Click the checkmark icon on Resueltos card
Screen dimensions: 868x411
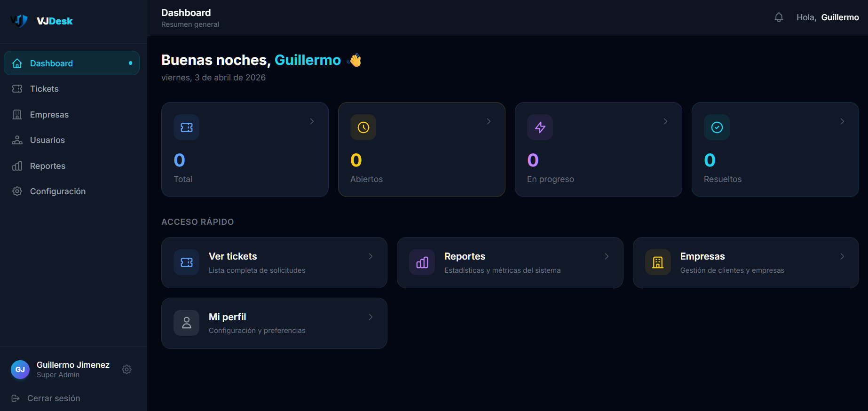pos(717,127)
